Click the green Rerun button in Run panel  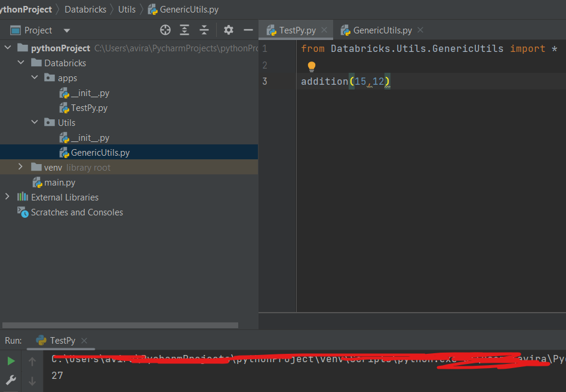pos(11,360)
